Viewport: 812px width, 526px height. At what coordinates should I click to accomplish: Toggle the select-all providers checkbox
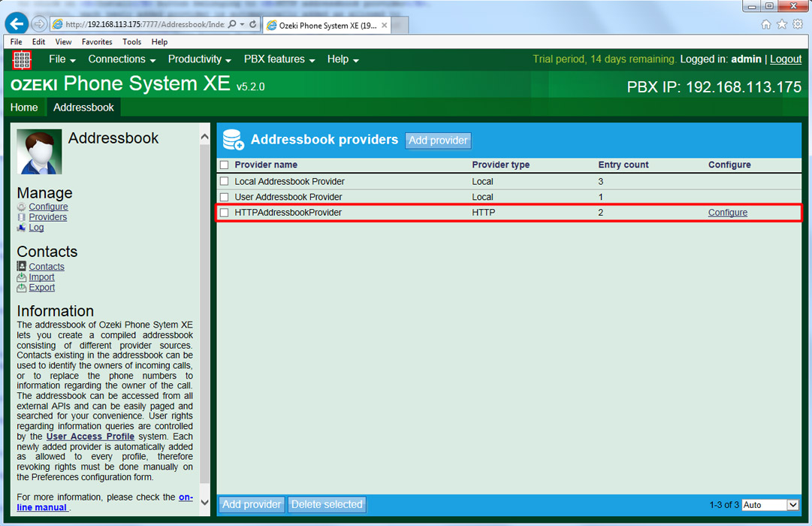click(225, 165)
